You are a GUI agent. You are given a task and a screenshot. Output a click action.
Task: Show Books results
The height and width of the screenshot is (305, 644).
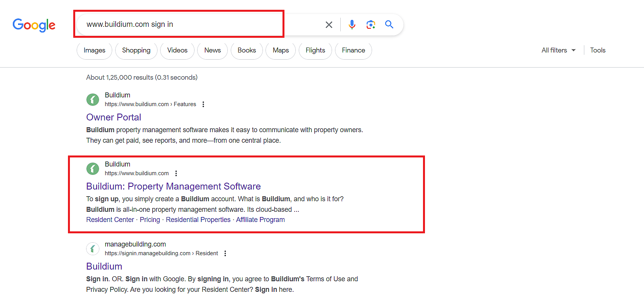click(x=247, y=50)
